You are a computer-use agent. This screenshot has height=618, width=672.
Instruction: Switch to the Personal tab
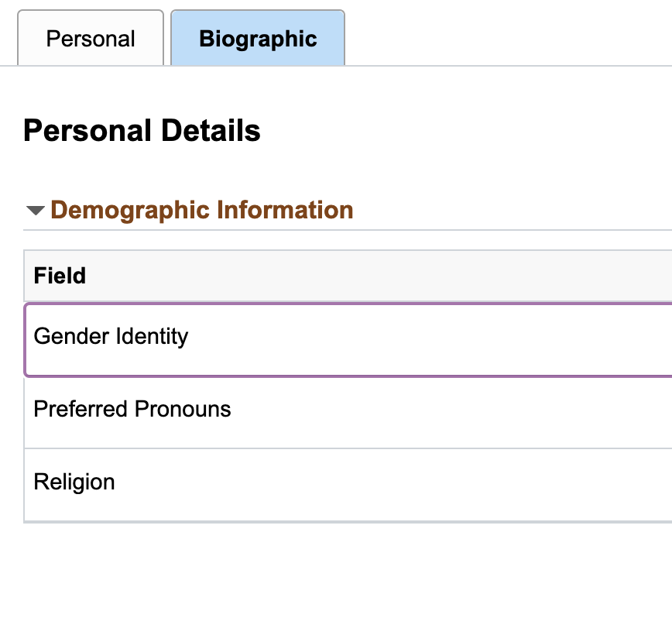tap(91, 37)
